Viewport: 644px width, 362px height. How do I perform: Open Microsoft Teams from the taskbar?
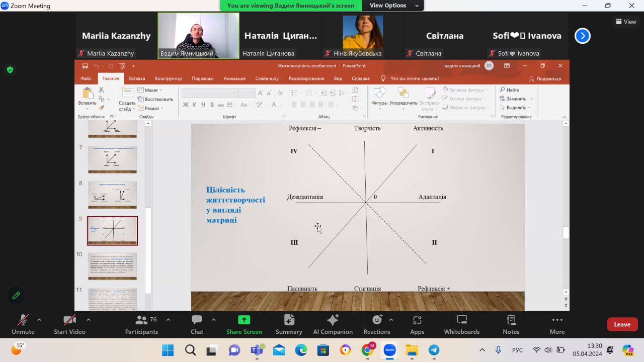pyautogui.click(x=257, y=350)
